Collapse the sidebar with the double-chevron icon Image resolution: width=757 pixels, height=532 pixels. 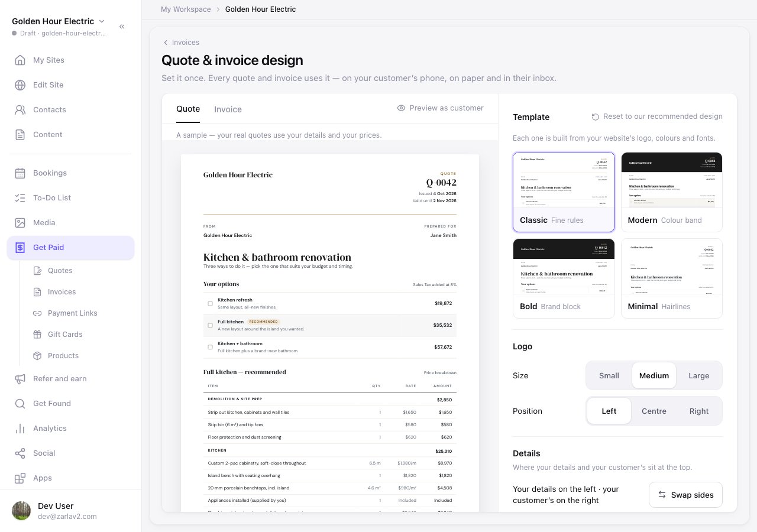pos(122,27)
